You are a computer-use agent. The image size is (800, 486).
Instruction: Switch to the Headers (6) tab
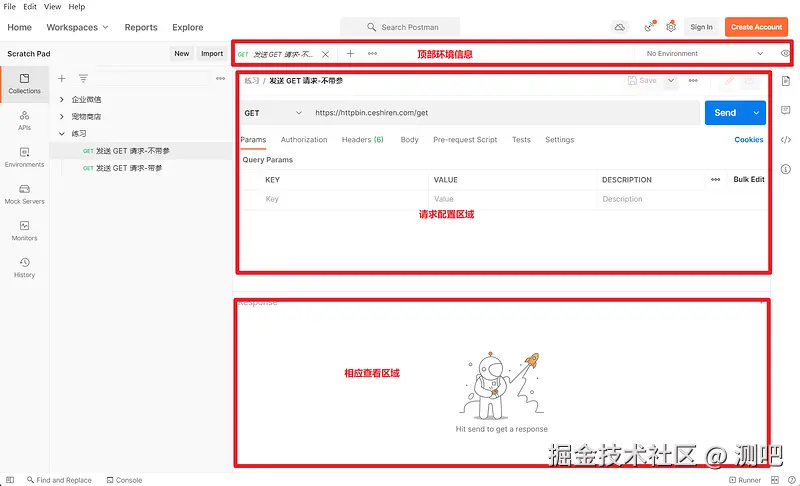point(363,140)
